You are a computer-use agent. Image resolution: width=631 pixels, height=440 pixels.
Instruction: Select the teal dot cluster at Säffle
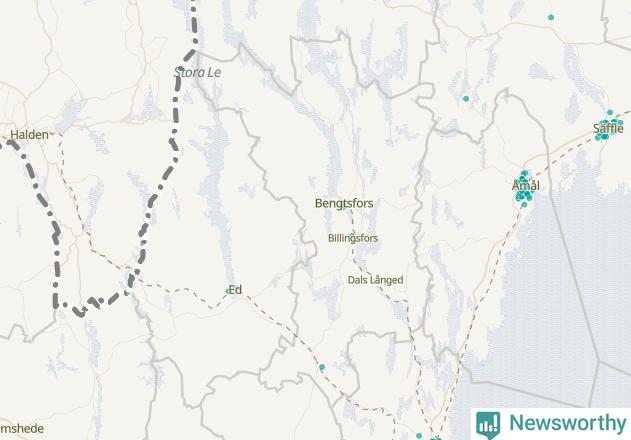[609, 128]
